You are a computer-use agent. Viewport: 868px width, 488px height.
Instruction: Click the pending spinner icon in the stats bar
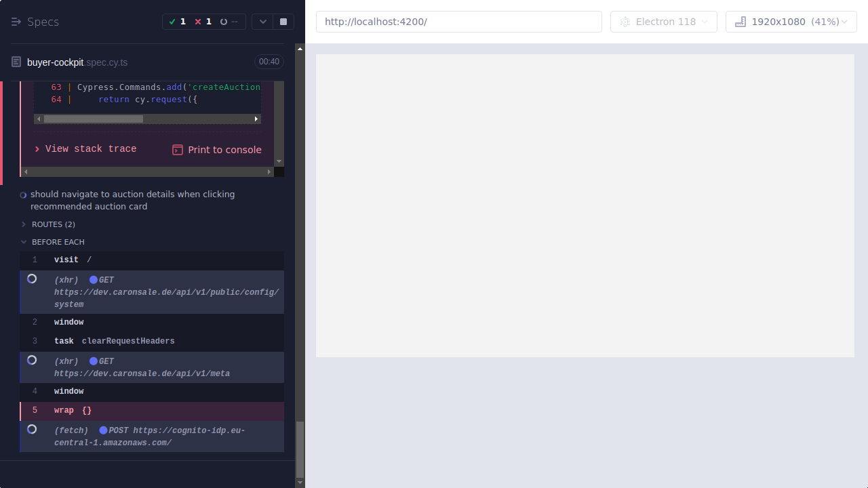coord(224,22)
